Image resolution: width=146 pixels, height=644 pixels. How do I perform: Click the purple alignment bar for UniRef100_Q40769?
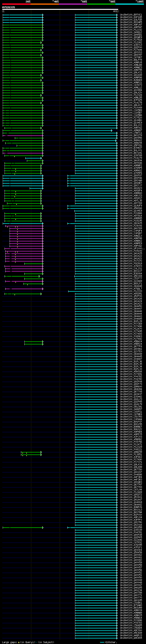(x=26, y=228)
